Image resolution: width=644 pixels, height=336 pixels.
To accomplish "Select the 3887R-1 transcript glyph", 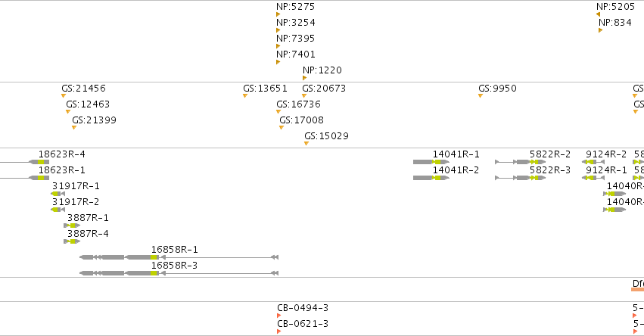I will click(x=72, y=226).
